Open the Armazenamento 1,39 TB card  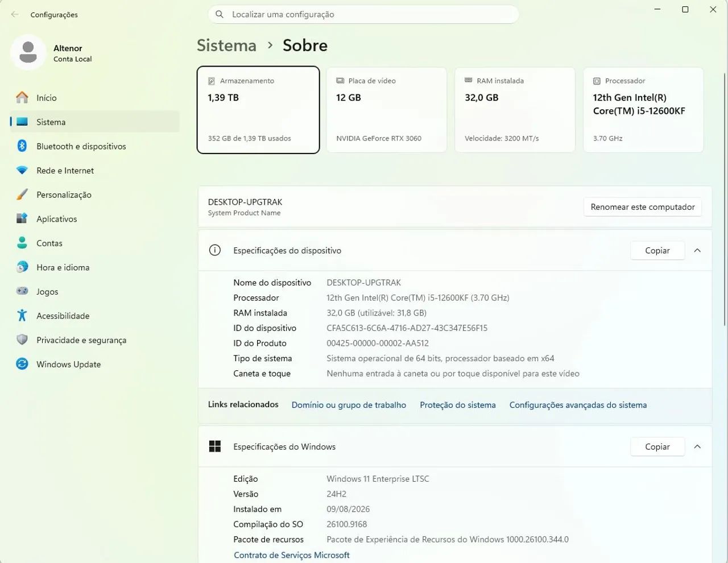click(x=258, y=110)
